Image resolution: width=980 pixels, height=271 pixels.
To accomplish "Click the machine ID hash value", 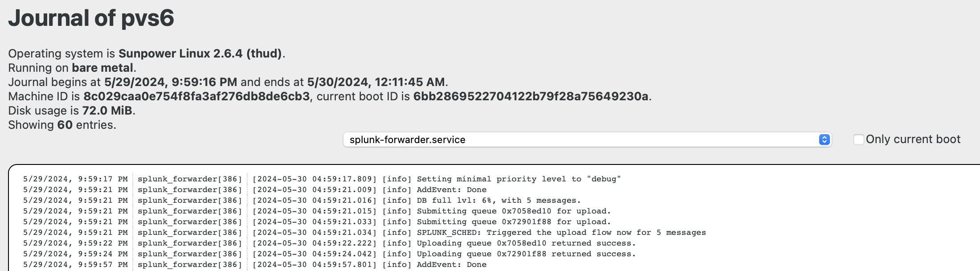I will point(196,96).
